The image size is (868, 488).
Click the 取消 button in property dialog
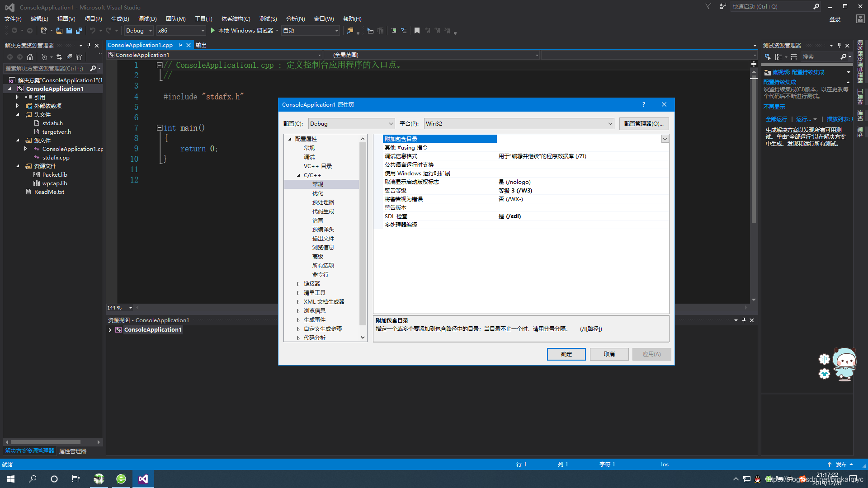(x=609, y=354)
